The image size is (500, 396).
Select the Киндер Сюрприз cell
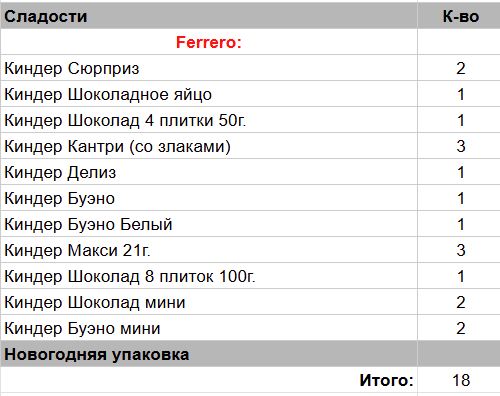click(209, 68)
